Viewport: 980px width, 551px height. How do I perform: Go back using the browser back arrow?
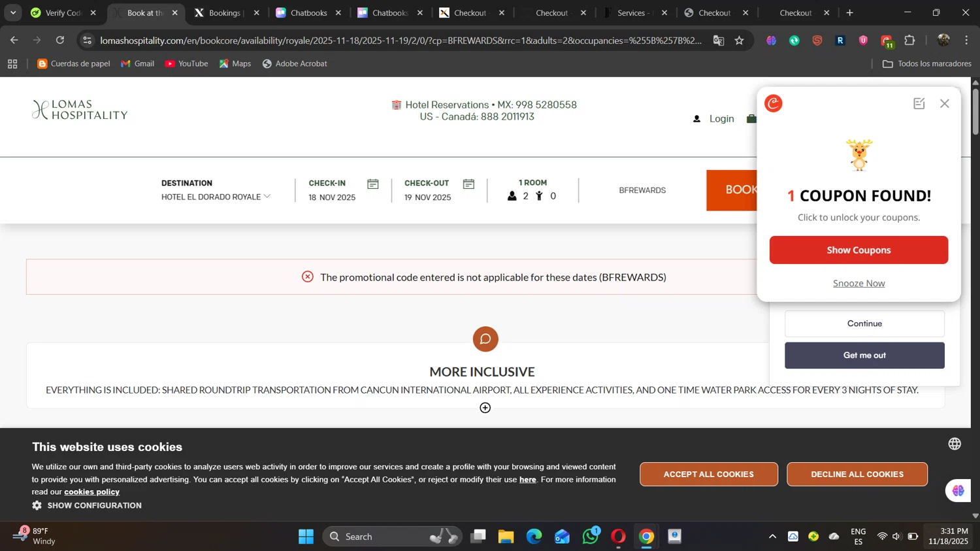pos(14,41)
